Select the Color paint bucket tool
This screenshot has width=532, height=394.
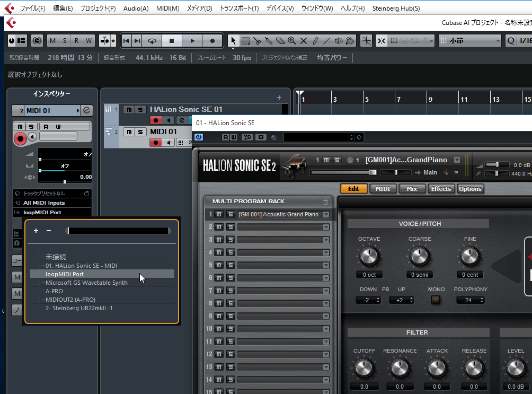coord(350,41)
